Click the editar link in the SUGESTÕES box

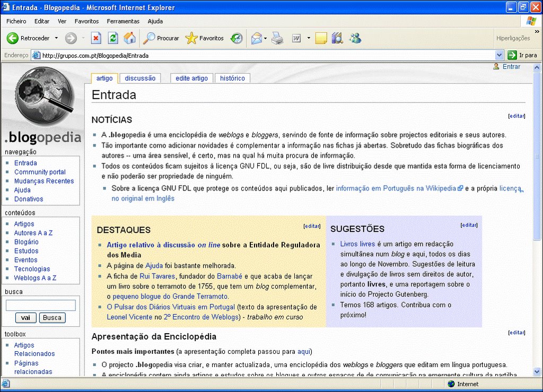(469, 225)
